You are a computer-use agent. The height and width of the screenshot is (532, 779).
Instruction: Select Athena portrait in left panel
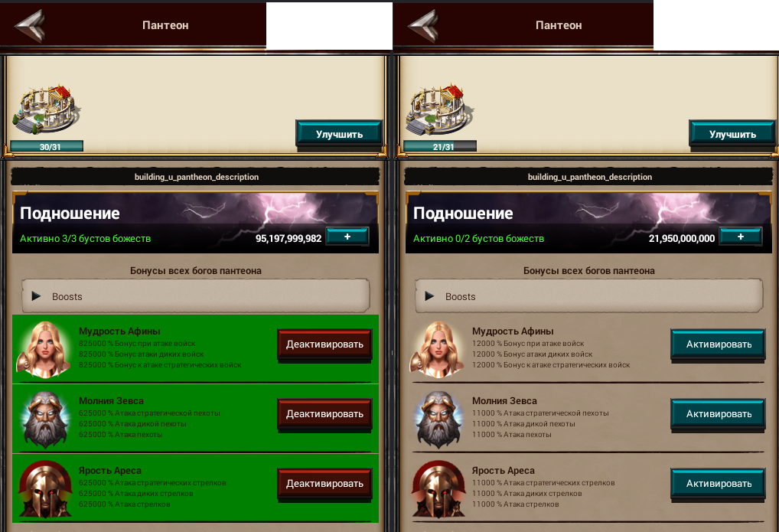(x=44, y=349)
